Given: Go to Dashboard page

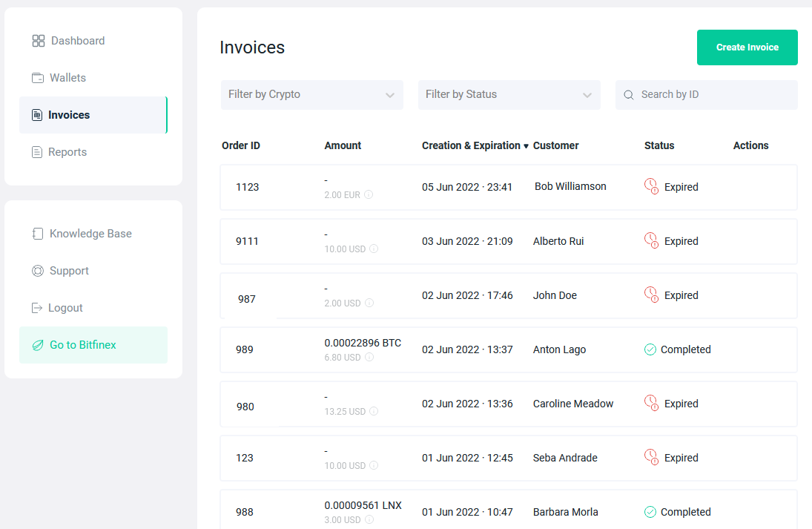Looking at the screenshot, I should point(93,41).
